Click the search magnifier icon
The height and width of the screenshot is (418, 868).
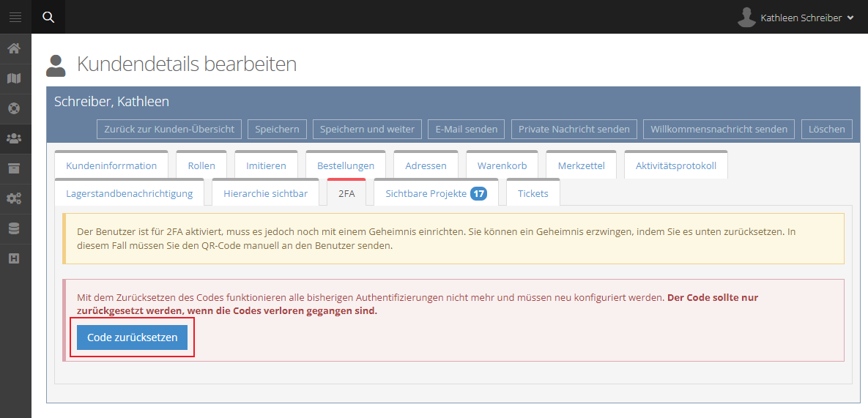click(x=48, y=17)
